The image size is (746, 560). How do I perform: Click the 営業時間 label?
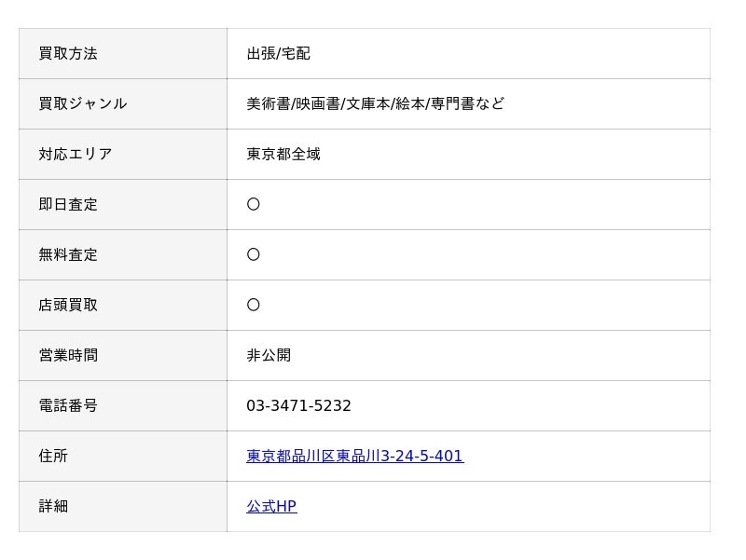68,355
